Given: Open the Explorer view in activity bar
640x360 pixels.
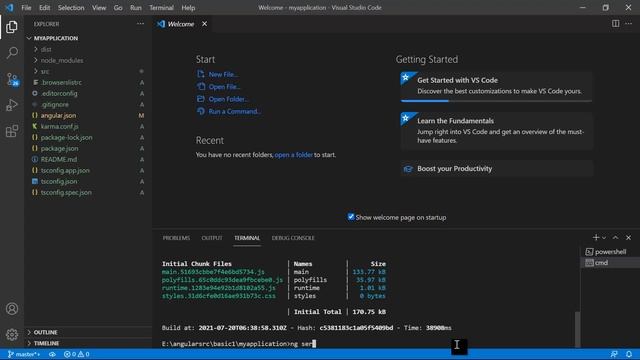Looking at the screenshot, I should coord(12,27).
